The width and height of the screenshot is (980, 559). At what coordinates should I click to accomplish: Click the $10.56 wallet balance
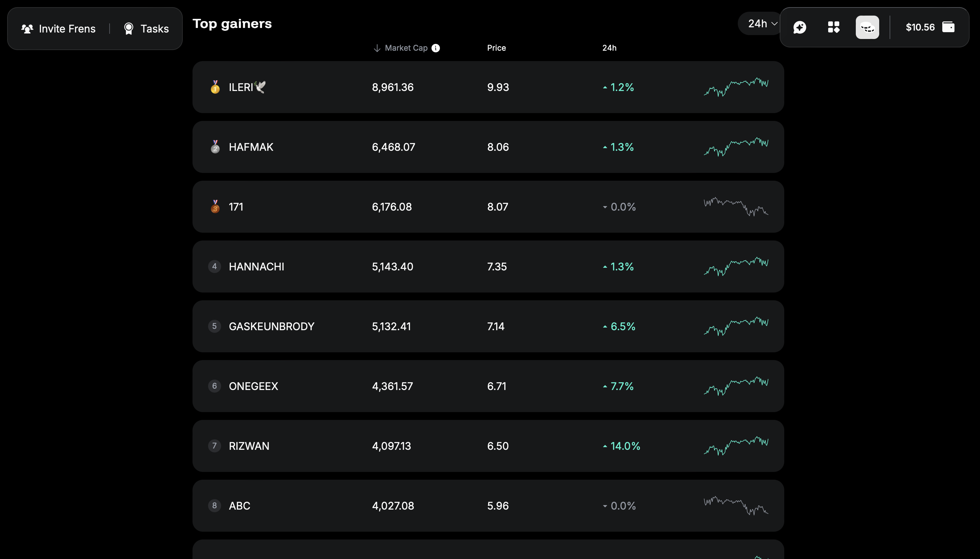(x=920, y=27)
